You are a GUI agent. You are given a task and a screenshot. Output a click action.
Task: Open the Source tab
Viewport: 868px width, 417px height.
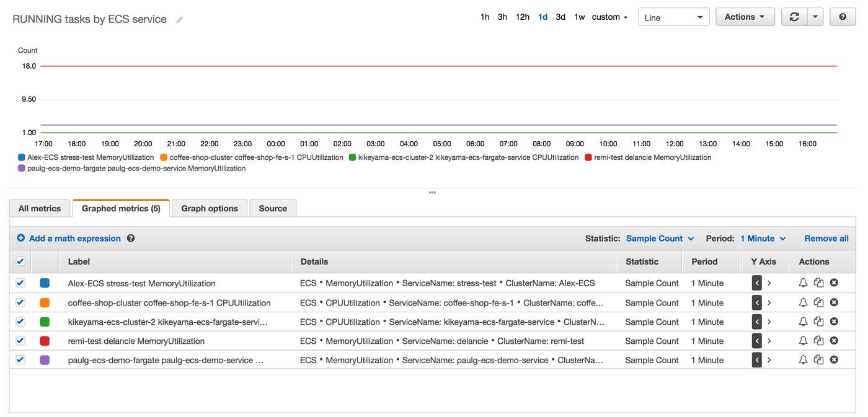273,208
